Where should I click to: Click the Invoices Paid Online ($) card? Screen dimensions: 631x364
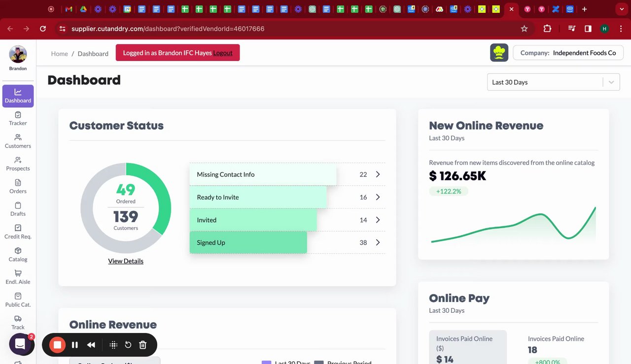[468, 347]
